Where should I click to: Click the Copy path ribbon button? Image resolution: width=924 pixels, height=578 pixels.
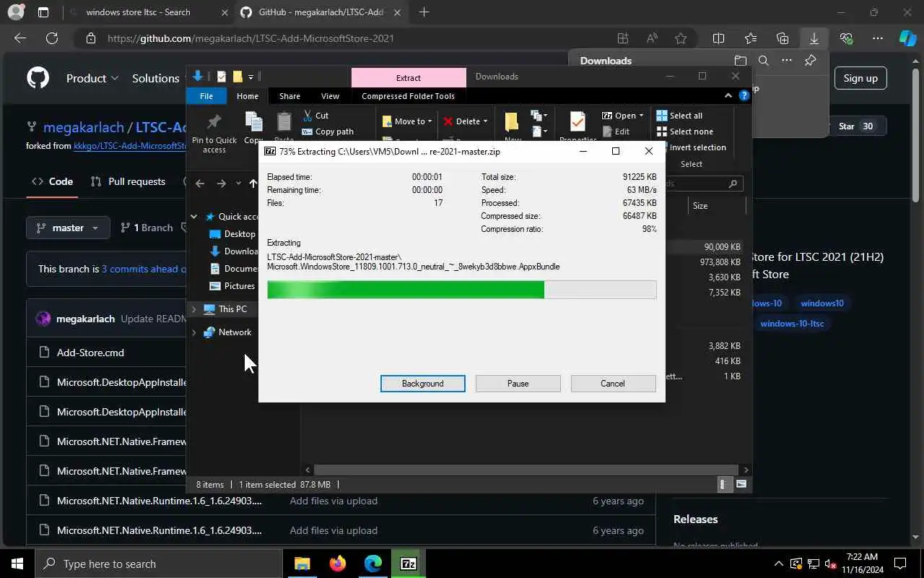[x=328, y=131]
